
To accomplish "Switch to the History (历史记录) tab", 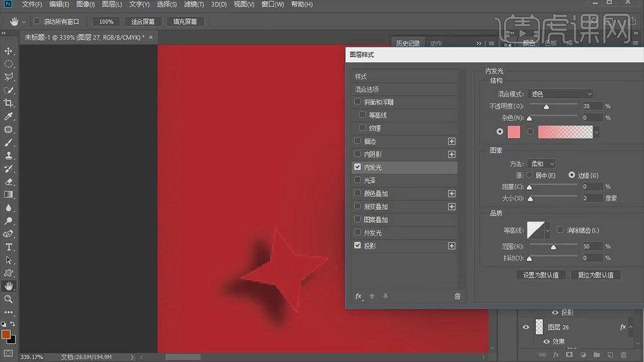I will 408,43.
